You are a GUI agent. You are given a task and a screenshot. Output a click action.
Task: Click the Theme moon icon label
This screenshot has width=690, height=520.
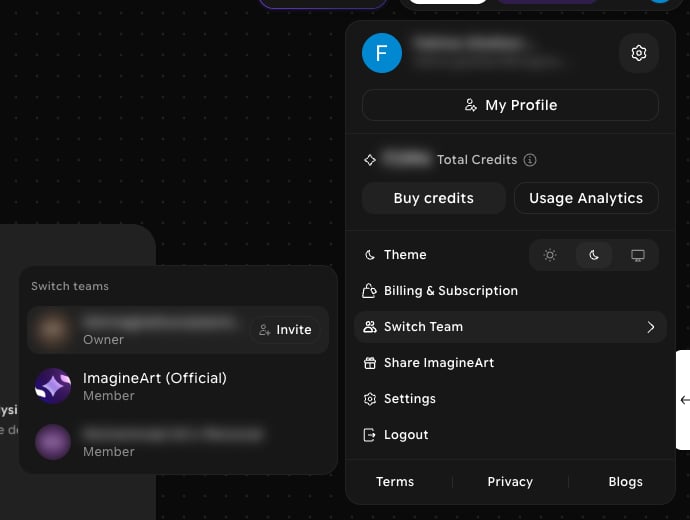[370, 255]
